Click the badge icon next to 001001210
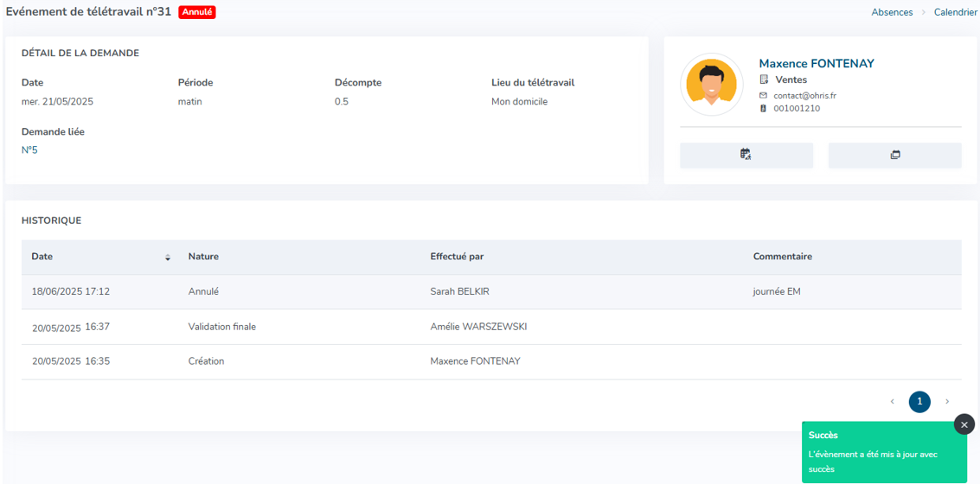 [x=763, y=109]
